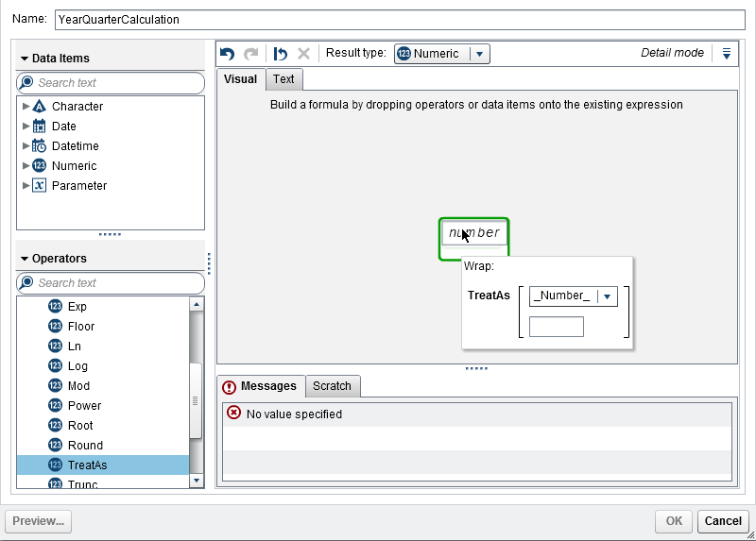Image resolution: width=756 pixels, height=541 pixels.
Task: Open the Result type dropdown
Action: point(479,54)
